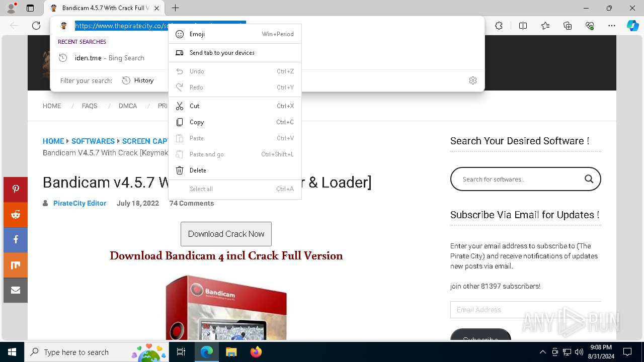644x362 pixels.
Task: Open the DMCA navigation link
Action: 128,106
